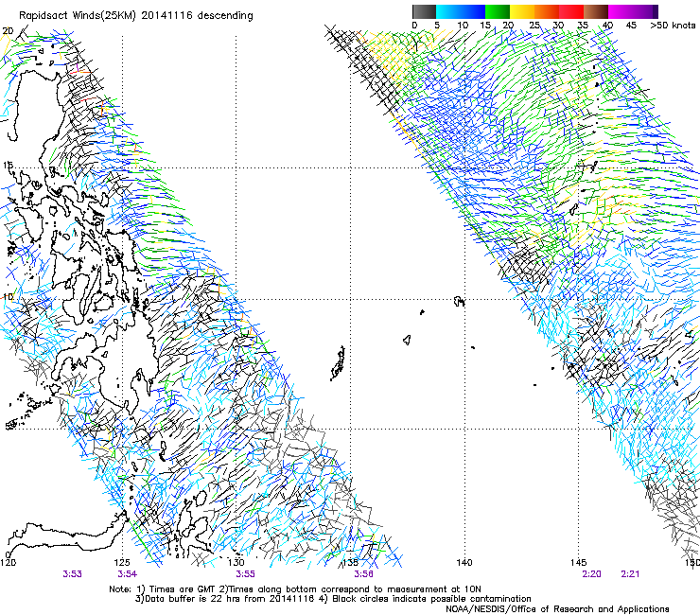Screen dimensions: 700x615
Task: Click the red 30–35 knots legend swatch
Action: tap(571, 11)
